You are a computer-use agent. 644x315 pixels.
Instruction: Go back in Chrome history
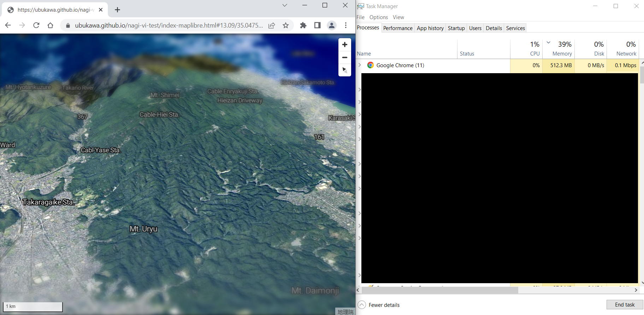coord(8,25)
